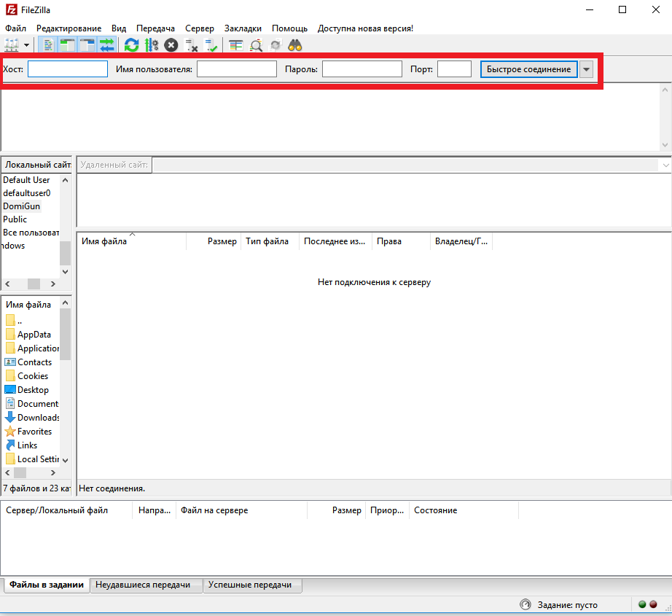Open the Сервер menu

[200, 28]
